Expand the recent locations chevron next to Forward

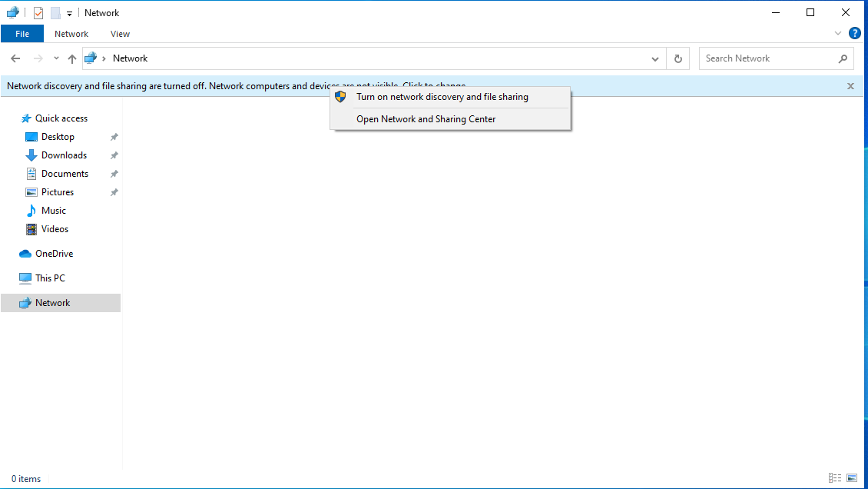point(55,58)
